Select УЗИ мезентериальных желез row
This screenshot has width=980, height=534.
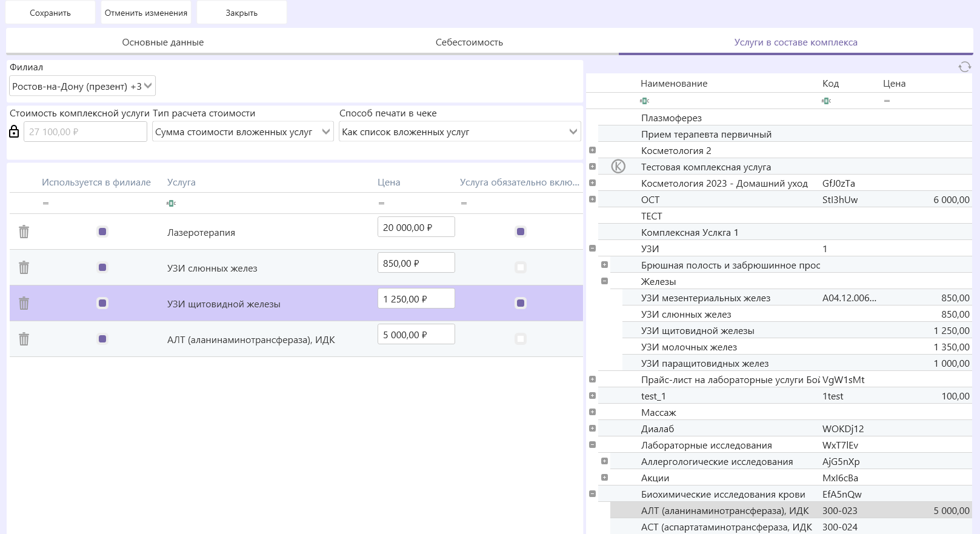(798, 298)
